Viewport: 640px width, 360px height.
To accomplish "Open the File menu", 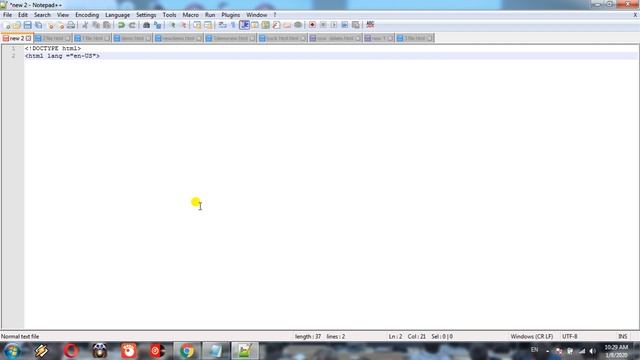I will [x=7, y=15].
